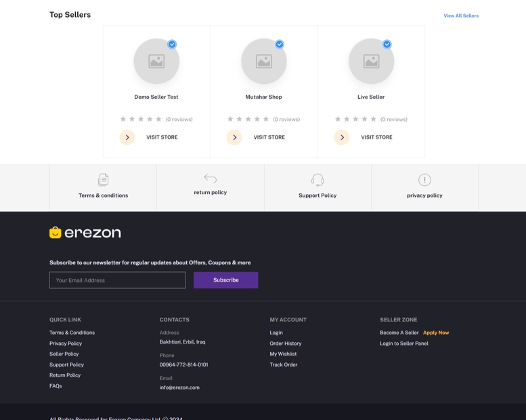Click Terms & conditions document icon
The image size is (526, 420).
point(104,180)
